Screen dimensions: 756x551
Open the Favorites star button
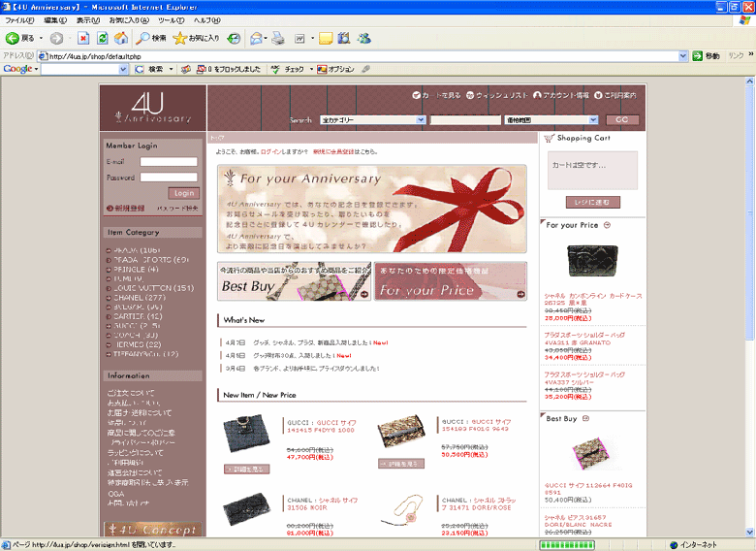(x=196, y=38)
